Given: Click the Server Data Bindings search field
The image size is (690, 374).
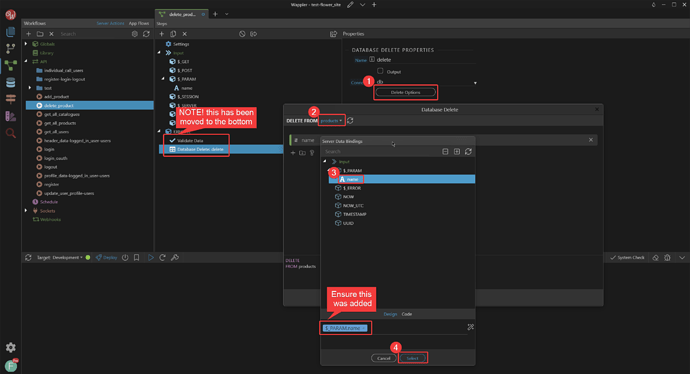Looking at the screenshot, I should pos(380,151).
